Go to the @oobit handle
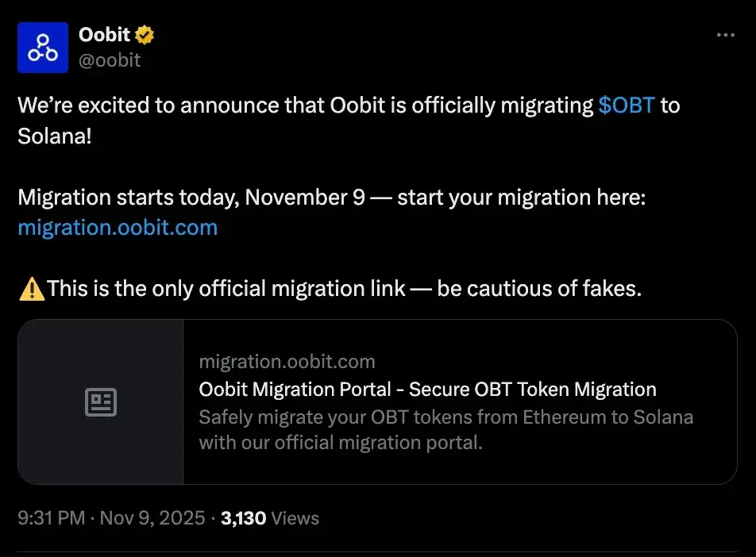Viewport: 756px width, 557px height. [110, 60]
